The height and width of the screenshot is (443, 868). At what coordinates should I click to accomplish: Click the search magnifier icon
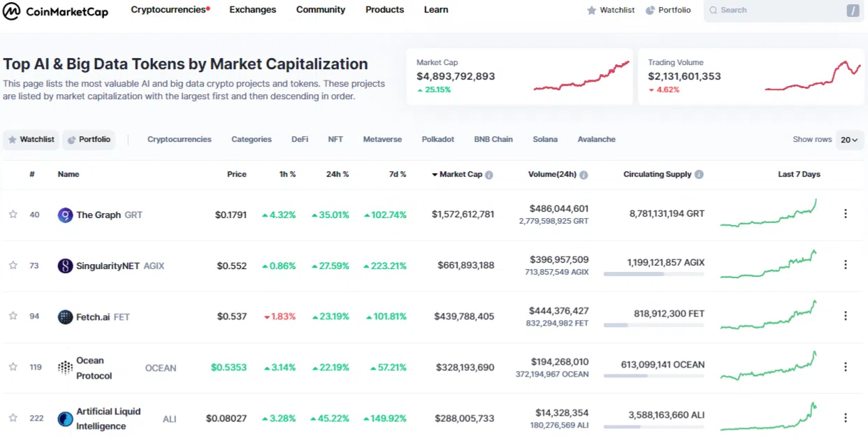713,10
